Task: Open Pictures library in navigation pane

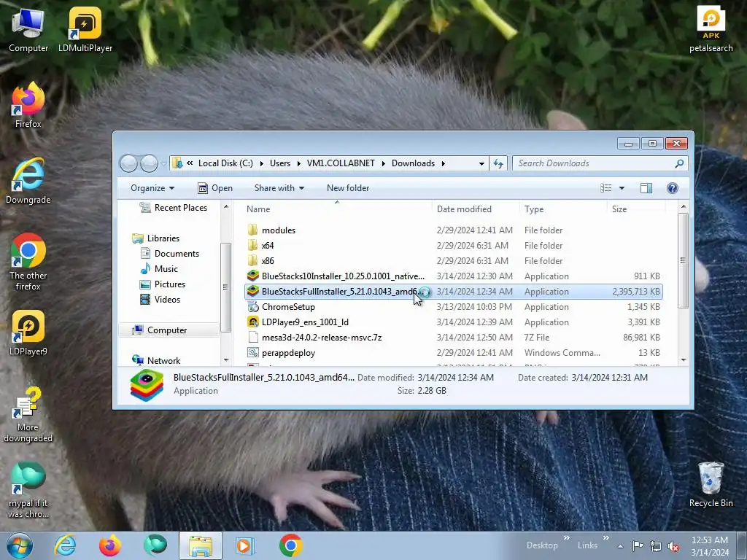Action: [x=163, y=284]
